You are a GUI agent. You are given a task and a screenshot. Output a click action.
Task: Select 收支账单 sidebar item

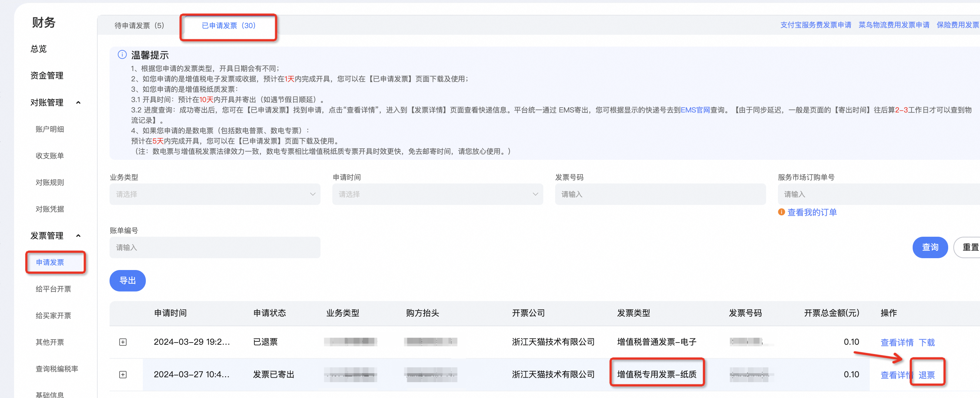50,156
